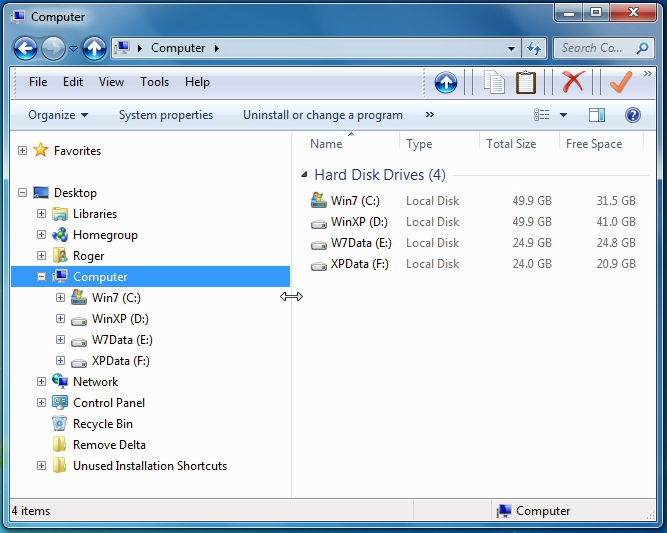Toggle the preview pane icon
The image size is (667, 533).
click(597, 115)
